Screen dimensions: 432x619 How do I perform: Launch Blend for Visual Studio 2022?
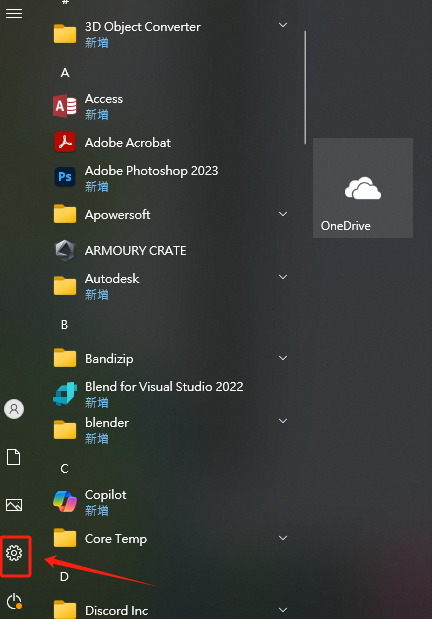click(170, 394)
